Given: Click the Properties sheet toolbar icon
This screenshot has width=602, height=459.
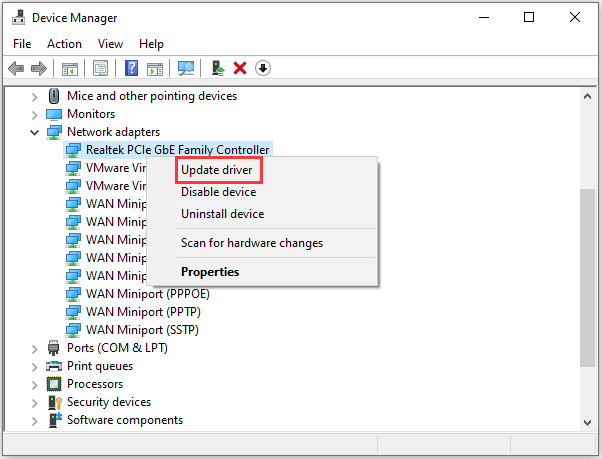Looking at the screenshot, I should point(101,68).
